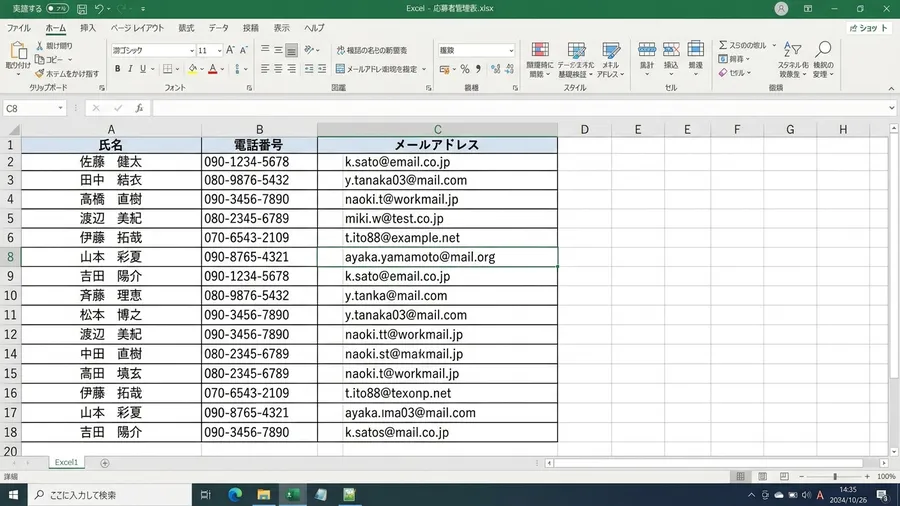Select cell containing ayaka.yamamoto@mail.org

[437, 257]
